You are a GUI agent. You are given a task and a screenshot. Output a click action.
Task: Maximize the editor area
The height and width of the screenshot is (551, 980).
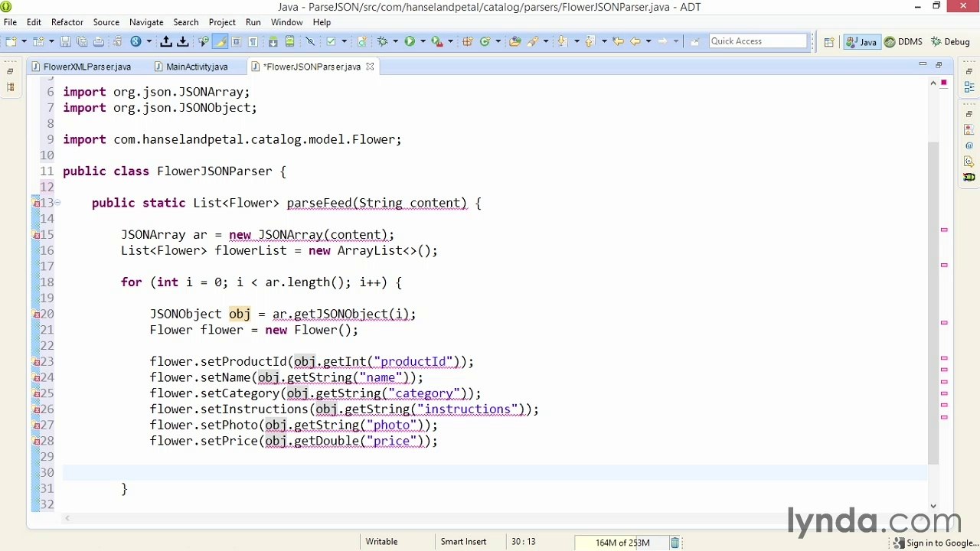pyautogui.click(x=939, y=65)
